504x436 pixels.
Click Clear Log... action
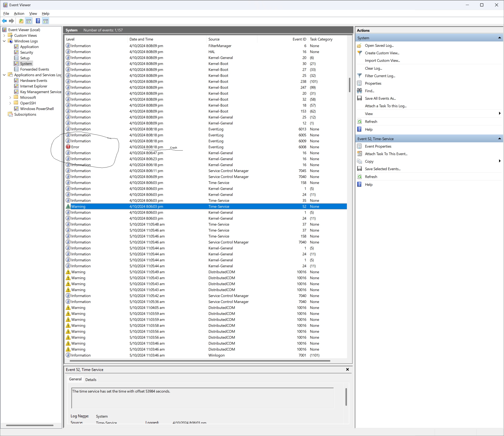tap(373, 68)
